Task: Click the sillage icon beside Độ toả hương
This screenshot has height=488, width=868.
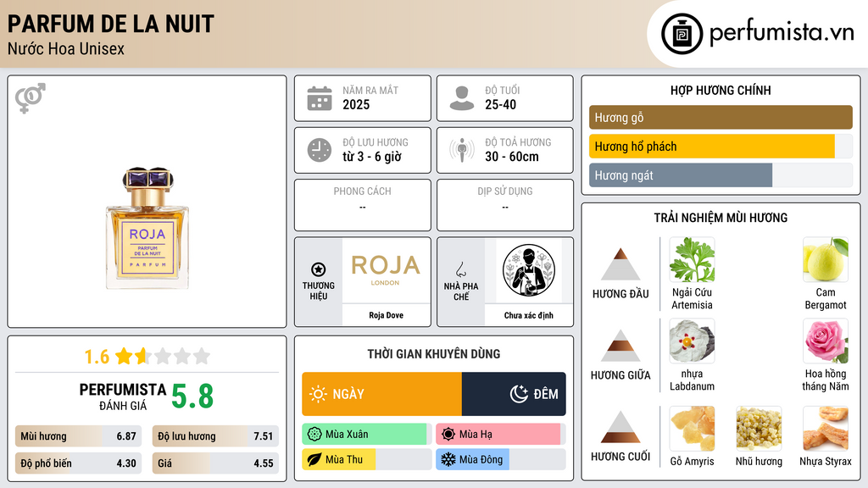Action: point(462,150)
